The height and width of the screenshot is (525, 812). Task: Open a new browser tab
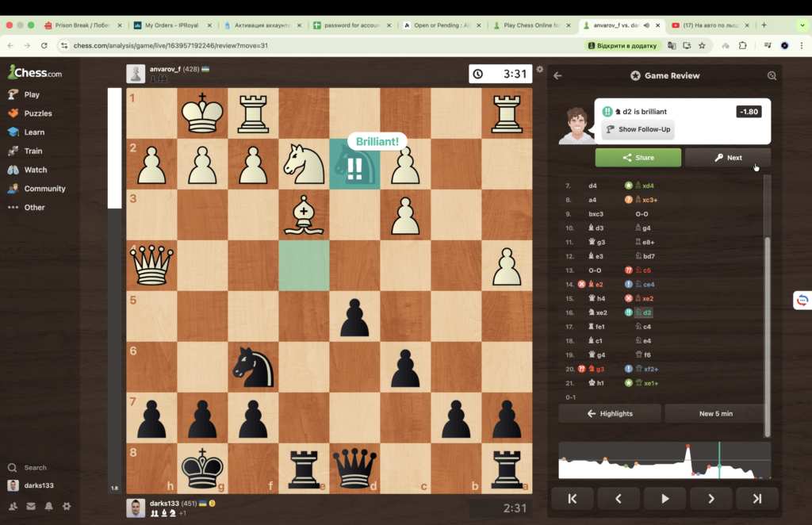(764, 25)
